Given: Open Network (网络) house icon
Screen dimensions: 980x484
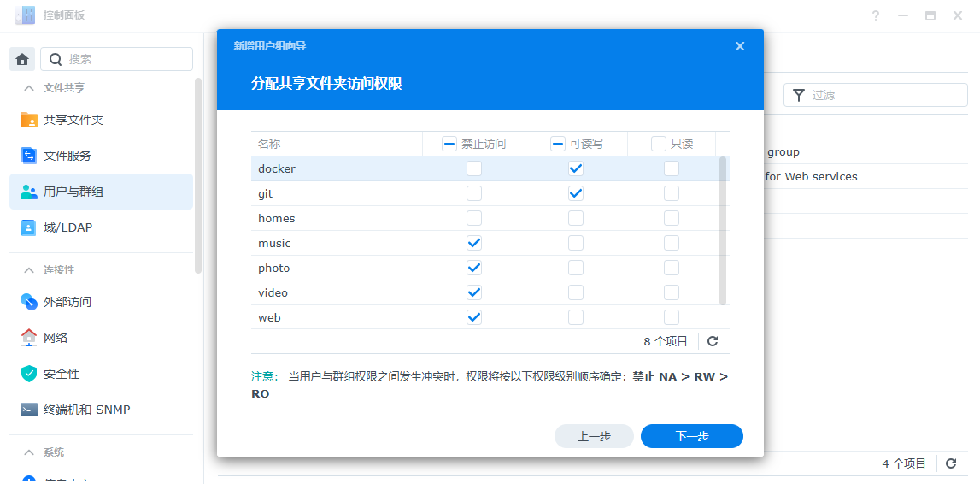Looking at the screenshot, I should tap(29, 338).
